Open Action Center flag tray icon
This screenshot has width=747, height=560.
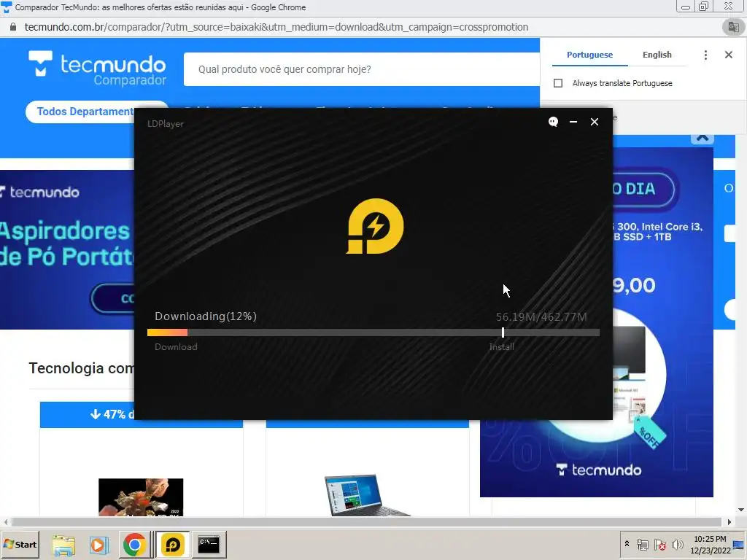tap(659, 544)
